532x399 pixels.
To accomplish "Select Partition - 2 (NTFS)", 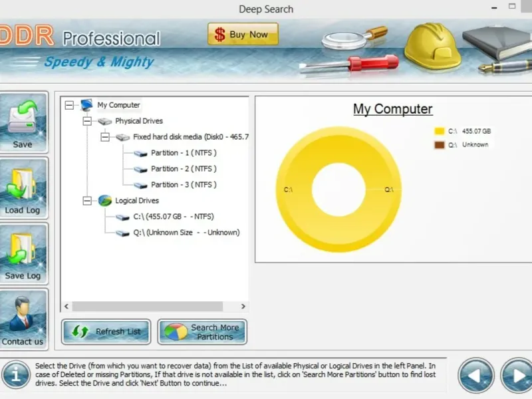I will click(x=184, y=169).
